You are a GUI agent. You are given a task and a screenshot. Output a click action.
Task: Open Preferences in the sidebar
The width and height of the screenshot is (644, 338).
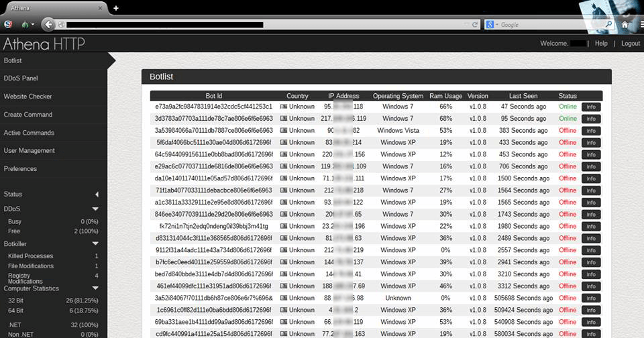click(x=21, y=169)
